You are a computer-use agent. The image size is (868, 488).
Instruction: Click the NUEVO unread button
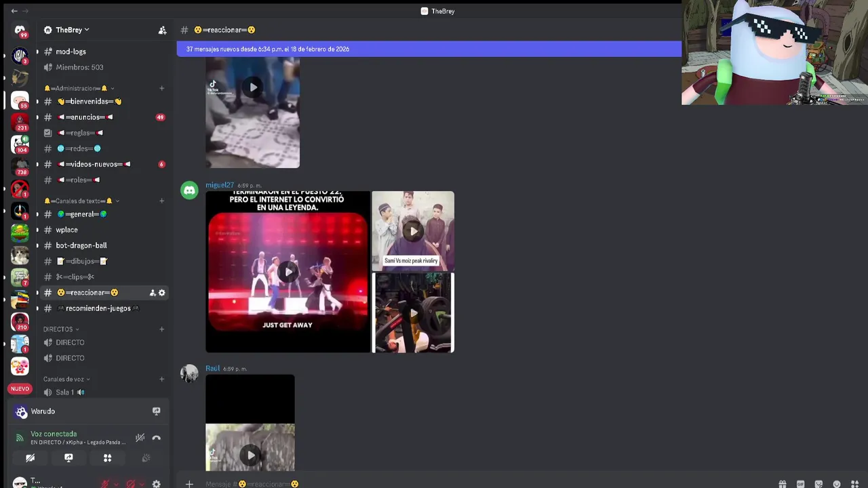pyautogui.click(x=20, y=389)
